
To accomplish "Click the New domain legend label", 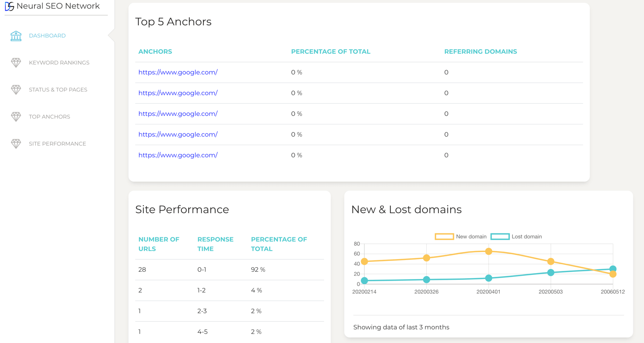I will click(471, 237).
